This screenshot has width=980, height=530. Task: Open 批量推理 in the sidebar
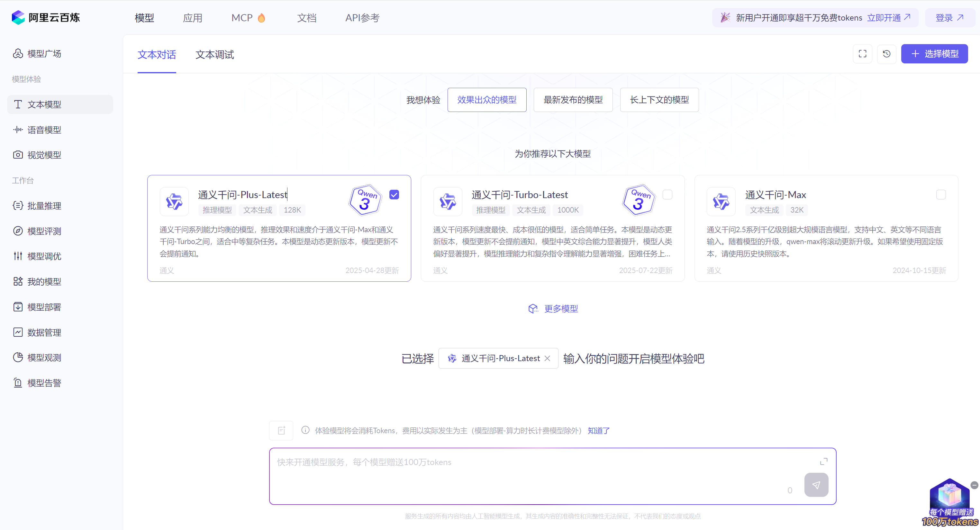[44, 206]
